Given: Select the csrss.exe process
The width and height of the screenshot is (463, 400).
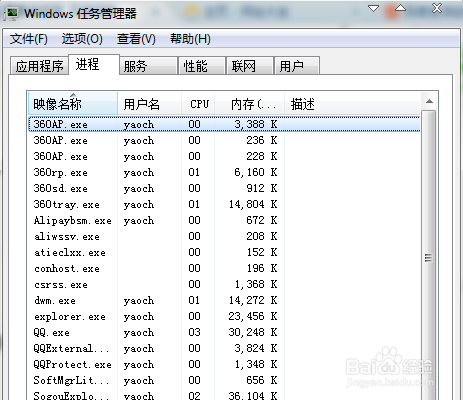Looking at the screenshot, I should pyautogui.click(x=224, y=284).
